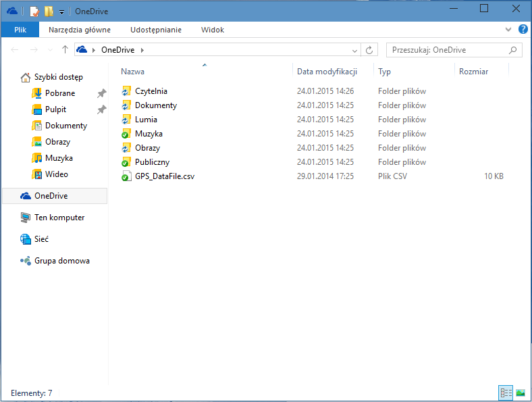
Task: Select the GPS_DataFile.csv file icon
Action: (126, 176)
